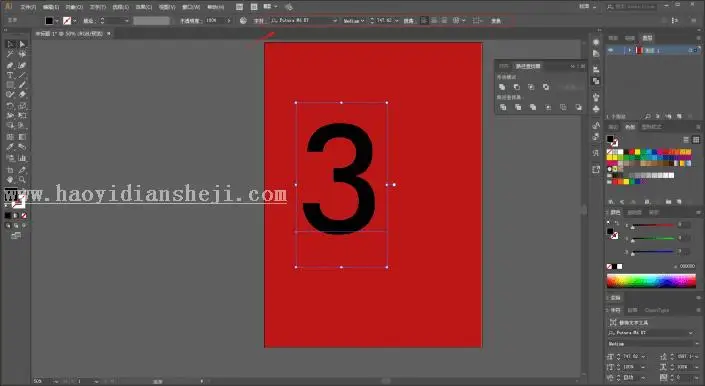Open 不透明度 link in control bar
Image resolution: width=705 pixels, height=386 pixels.
192,21
